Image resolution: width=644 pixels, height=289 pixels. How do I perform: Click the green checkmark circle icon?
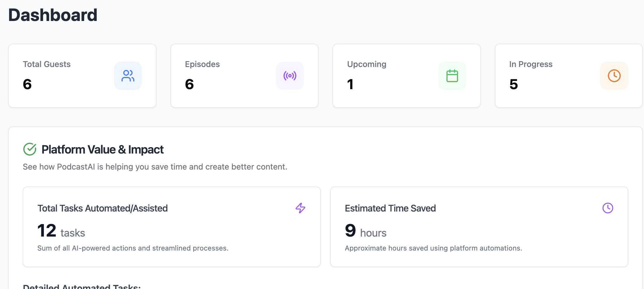click(30, 149)
